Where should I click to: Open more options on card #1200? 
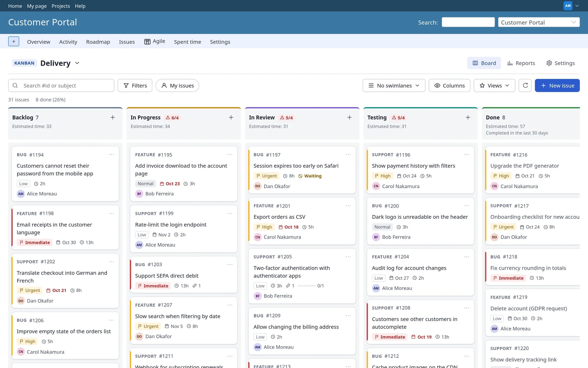point(467,205)
